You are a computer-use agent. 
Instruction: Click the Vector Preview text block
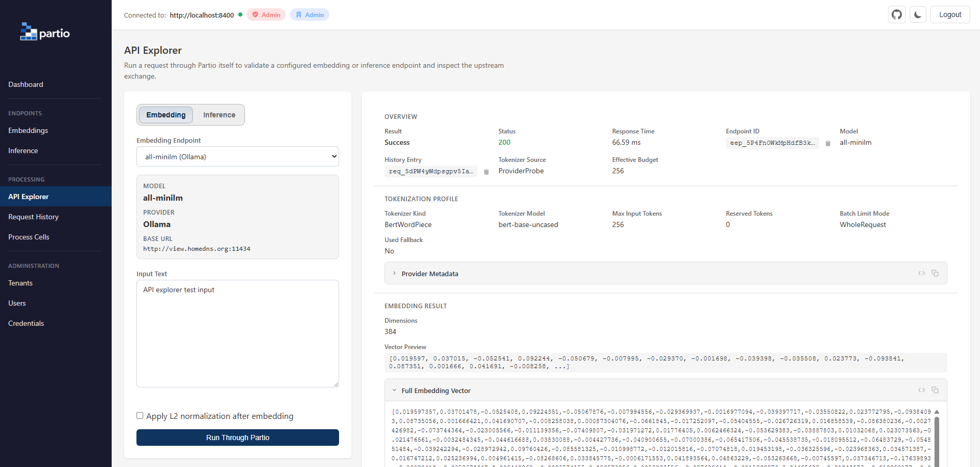point(666,363)
